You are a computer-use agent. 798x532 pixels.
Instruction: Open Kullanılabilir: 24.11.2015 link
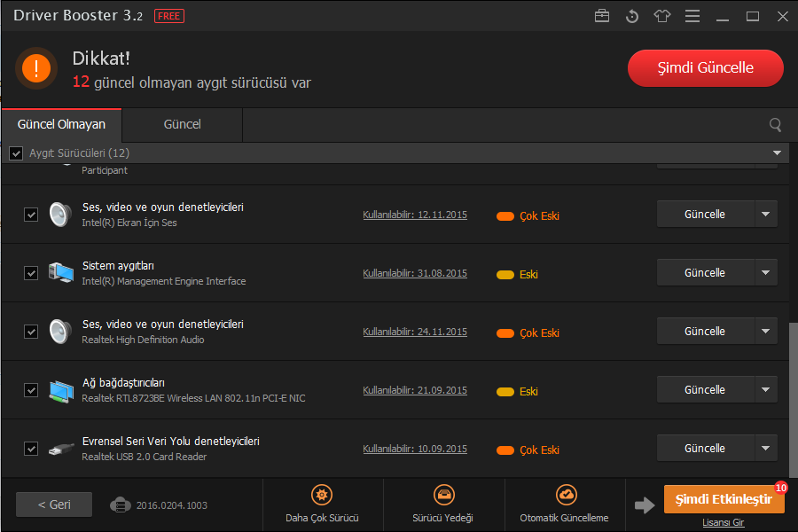tap(415, 332)
